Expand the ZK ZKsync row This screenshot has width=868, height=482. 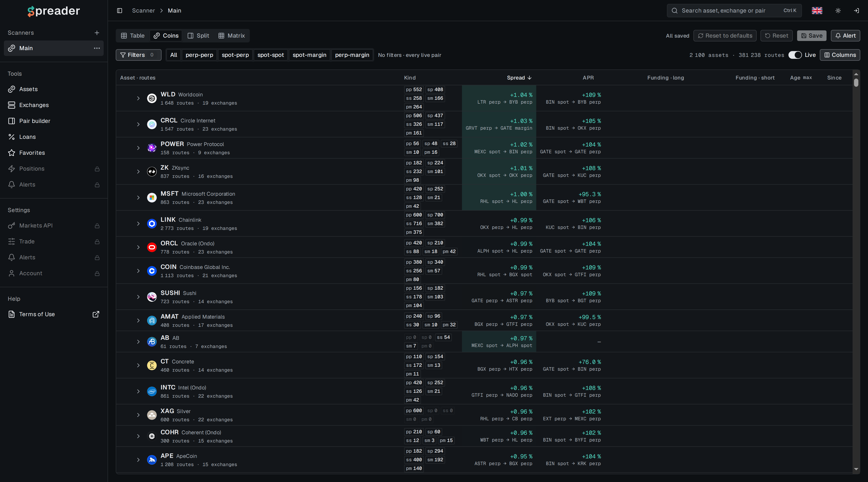[x=138, y=171]
